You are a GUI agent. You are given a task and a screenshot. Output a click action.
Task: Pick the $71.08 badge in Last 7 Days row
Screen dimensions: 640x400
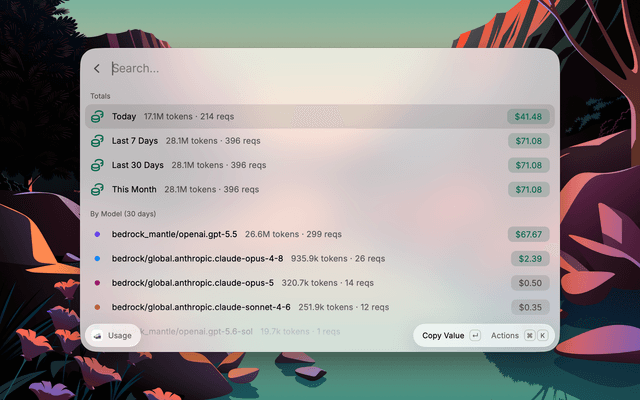click(x=529, y=141)
